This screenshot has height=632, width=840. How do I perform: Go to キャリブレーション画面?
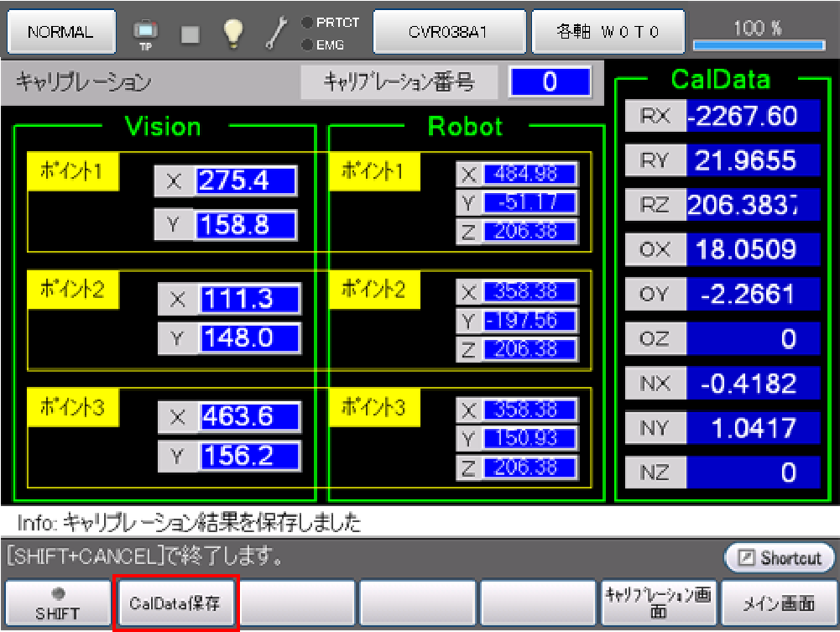point(657,603)
